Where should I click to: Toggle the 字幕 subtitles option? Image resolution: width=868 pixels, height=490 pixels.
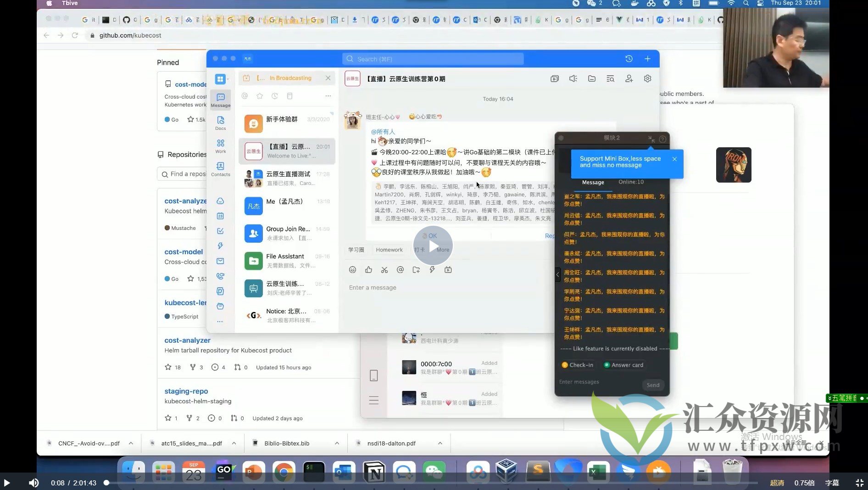click(x=832, y=483)
